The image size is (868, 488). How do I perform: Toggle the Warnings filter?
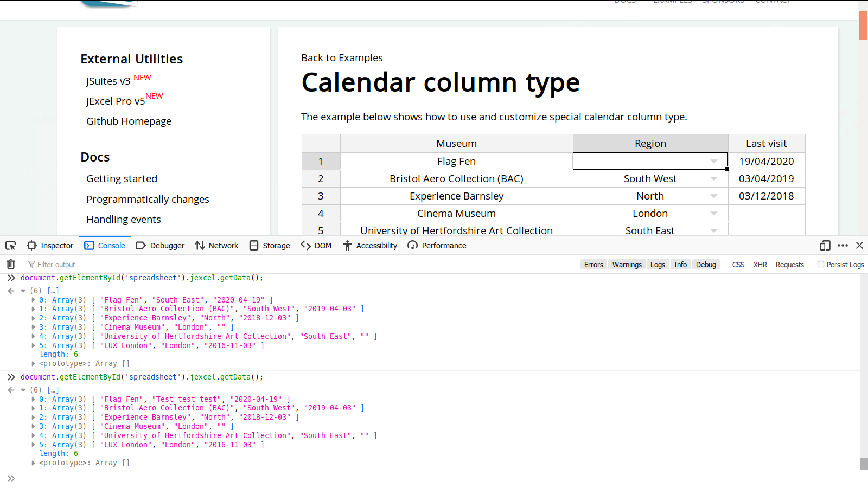(x=627, y=265)
